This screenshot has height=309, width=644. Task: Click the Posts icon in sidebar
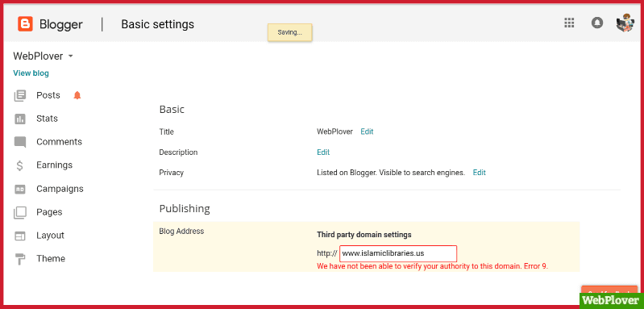tap(19, 95)
